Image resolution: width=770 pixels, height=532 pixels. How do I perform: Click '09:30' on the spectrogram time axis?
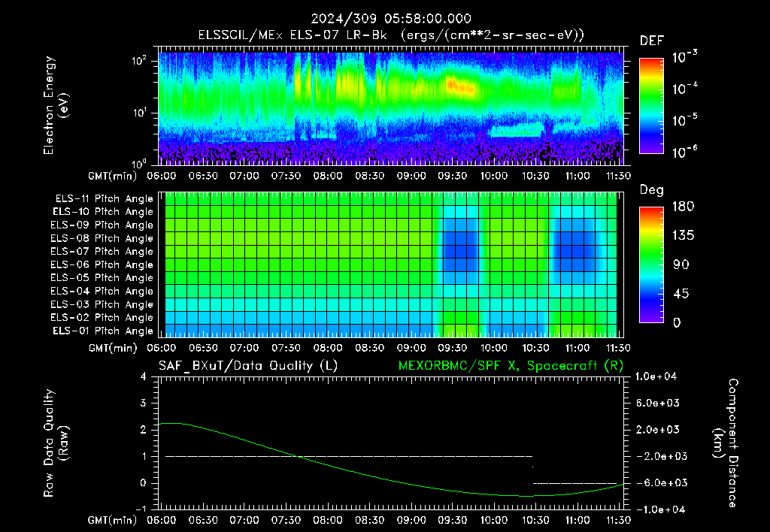(452, 176)
